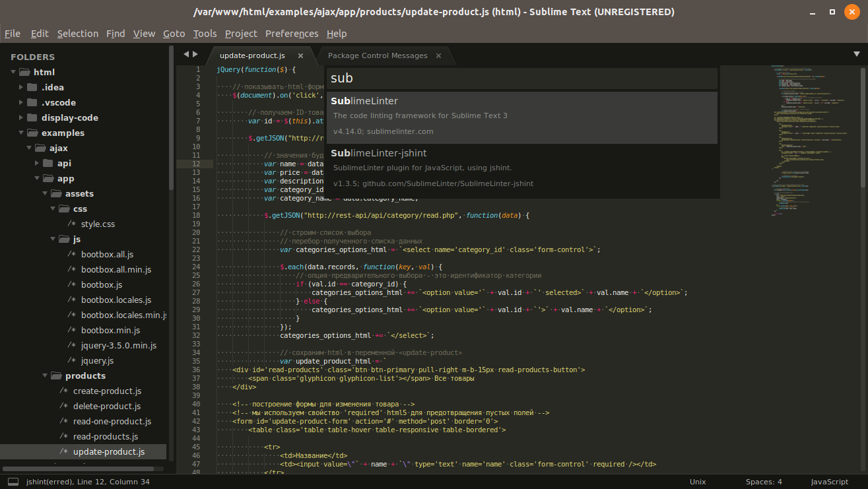Image resolution: width=868 pixels, height=489 pixels.
Task: Open bootbox.min.js file
Action: pos(110,330)
